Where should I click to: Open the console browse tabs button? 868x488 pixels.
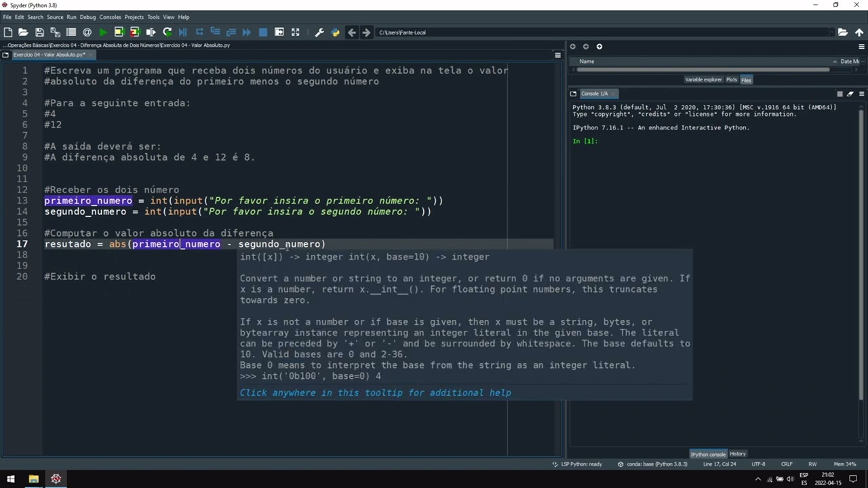573,94
